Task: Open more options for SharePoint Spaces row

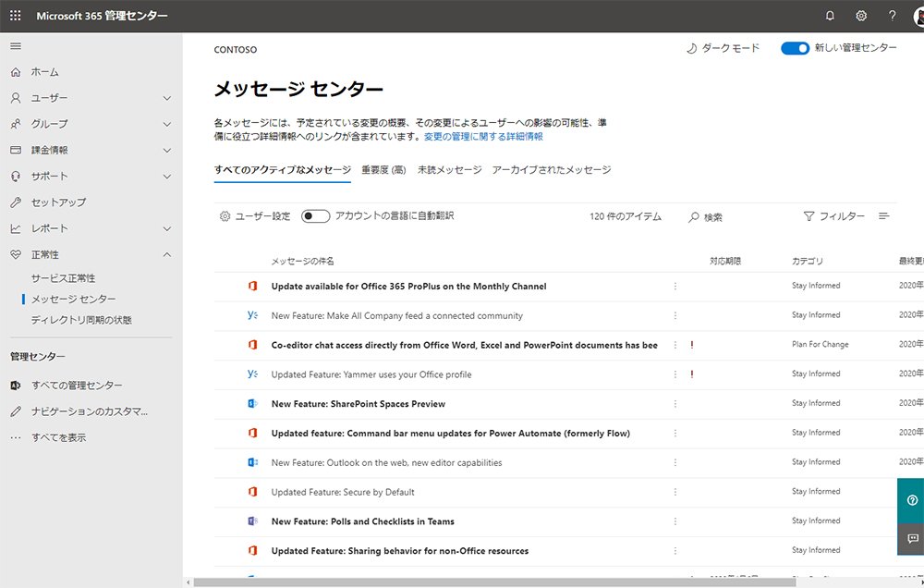Action: tap(675, 404)
